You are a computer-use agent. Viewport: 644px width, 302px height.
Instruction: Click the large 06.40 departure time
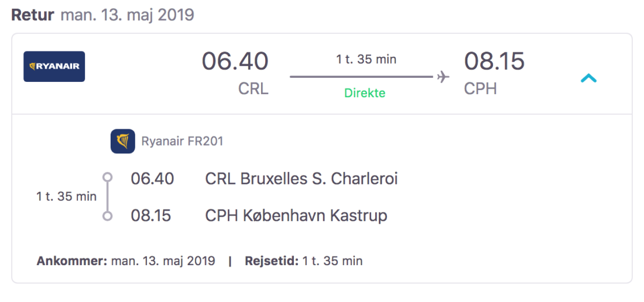(235, 61)
